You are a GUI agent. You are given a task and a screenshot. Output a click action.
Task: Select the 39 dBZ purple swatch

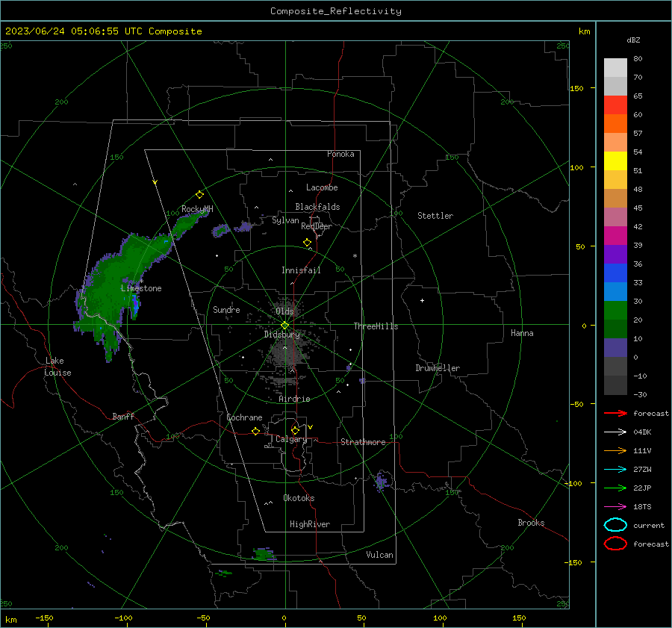coord(615,254)
